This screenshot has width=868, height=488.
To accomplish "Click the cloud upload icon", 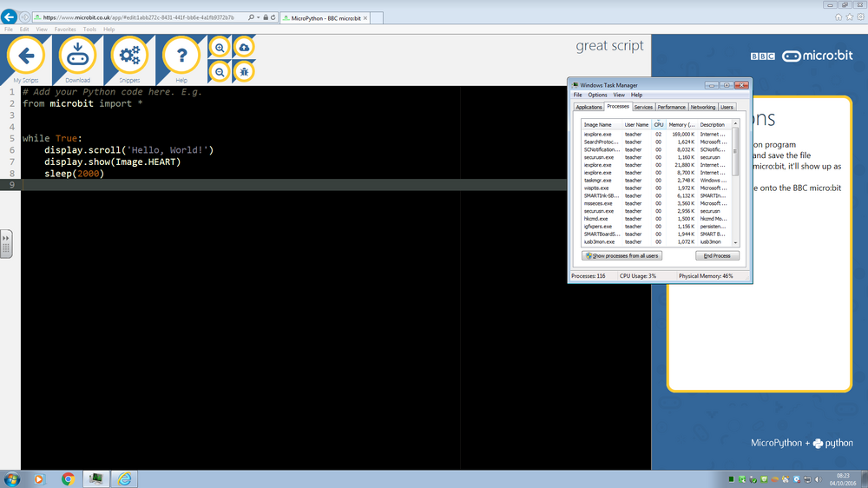I will pyautogui.click(x=244, y=48).
